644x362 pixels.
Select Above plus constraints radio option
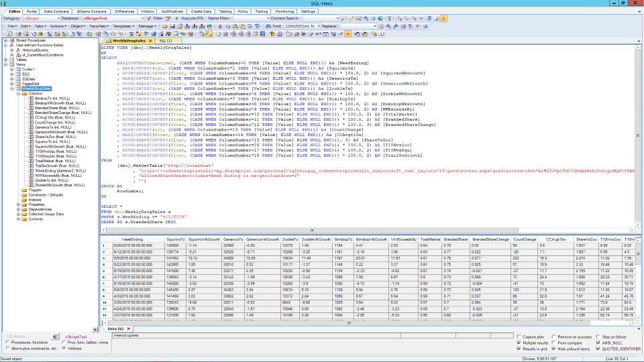pos(8,349)
